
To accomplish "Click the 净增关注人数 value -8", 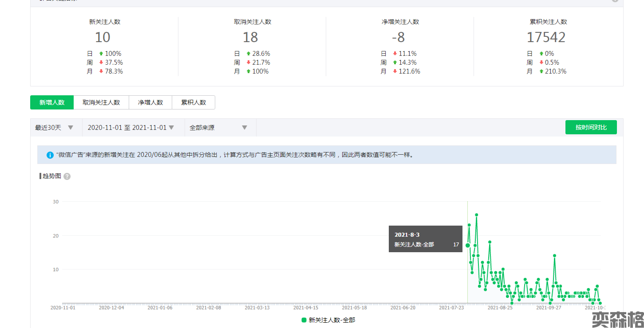I will click(x=398, y=37).
